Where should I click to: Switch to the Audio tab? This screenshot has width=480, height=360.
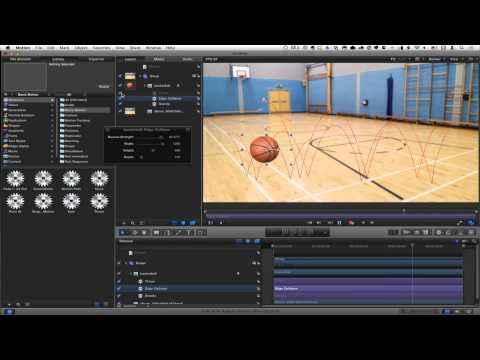click(x=187, y=59)
